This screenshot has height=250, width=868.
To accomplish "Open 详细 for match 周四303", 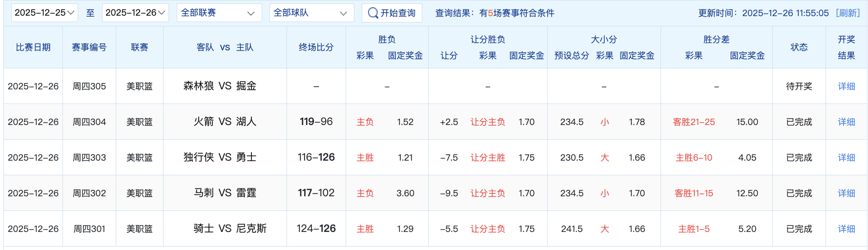I will [846, 158].
